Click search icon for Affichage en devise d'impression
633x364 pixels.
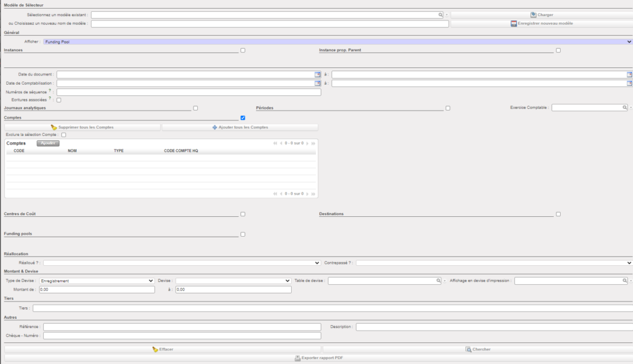click(624, 281)
